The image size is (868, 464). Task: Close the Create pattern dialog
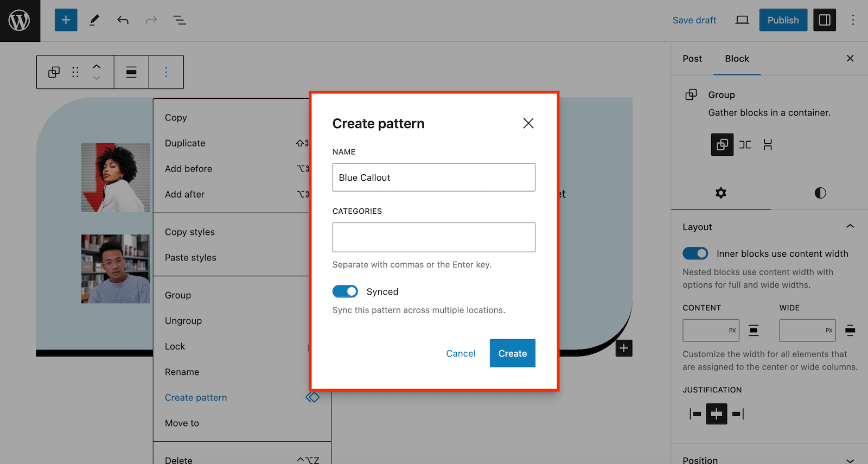528,123
